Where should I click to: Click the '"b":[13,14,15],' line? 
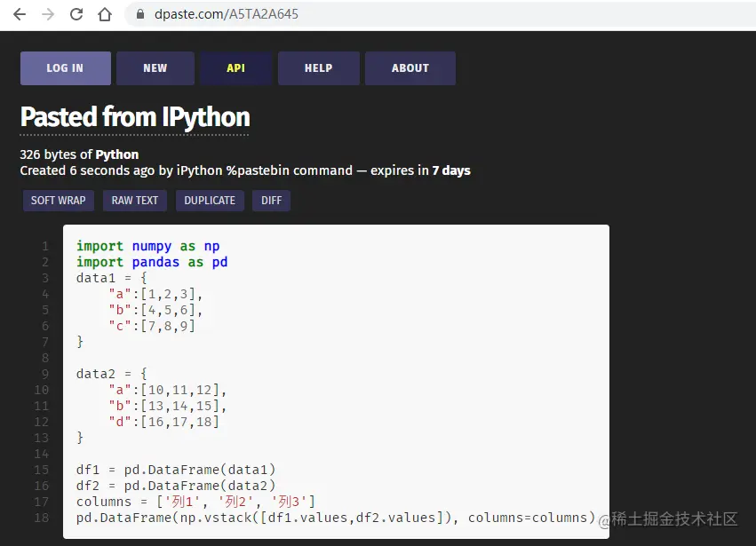click(x=168, y=406)
